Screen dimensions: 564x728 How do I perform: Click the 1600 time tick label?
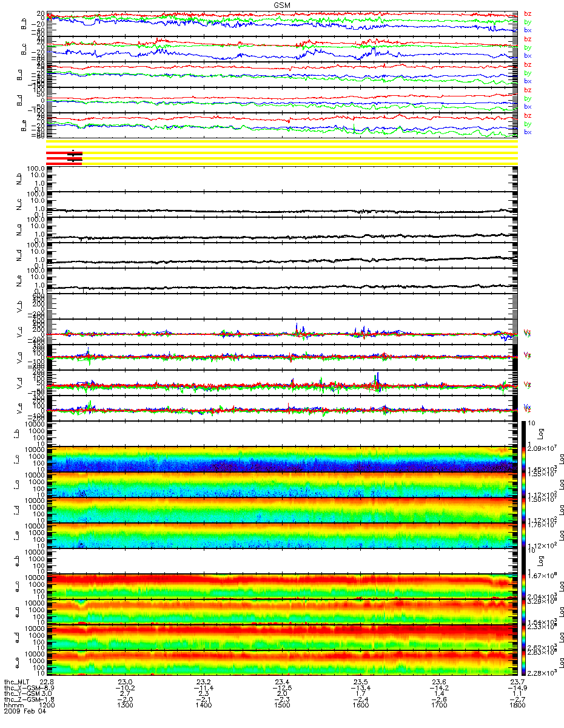coord(360,706)
